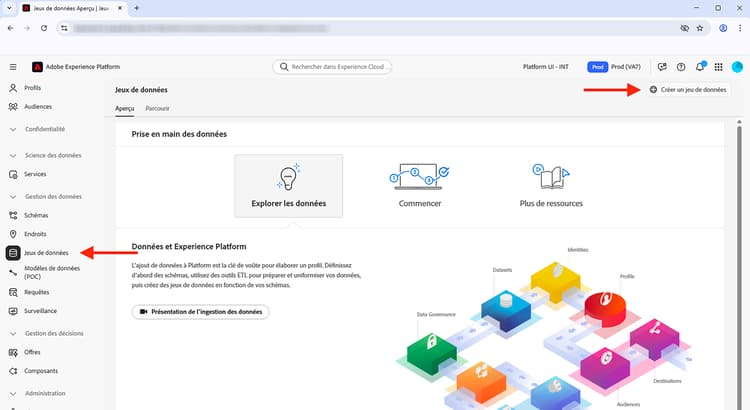Switch to the Aperçu tab
Image resolution: width=750 pixels, height=410 pixels.
coord(124,109)
